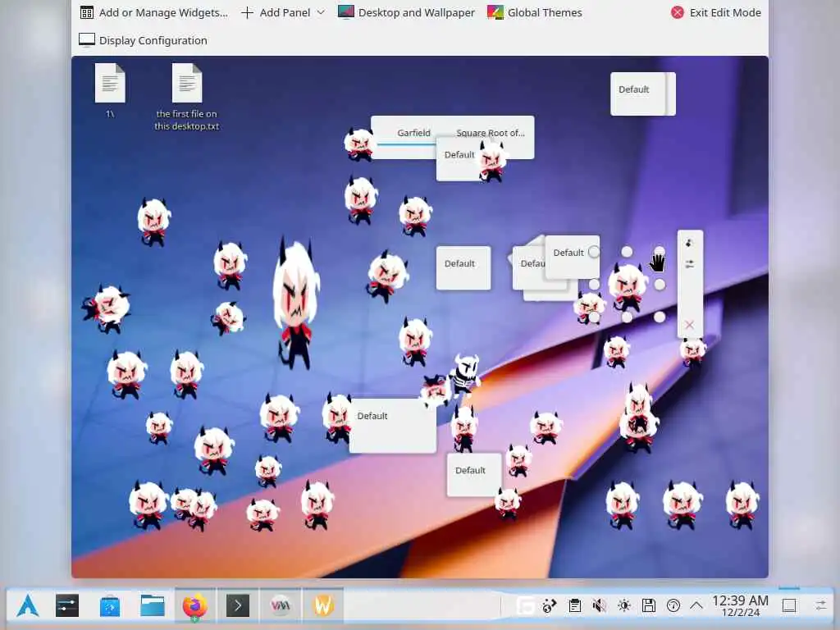This screenshot has height=630, width=840.
Task: Click the panel configure sliders icon
Action: (820, 606)
